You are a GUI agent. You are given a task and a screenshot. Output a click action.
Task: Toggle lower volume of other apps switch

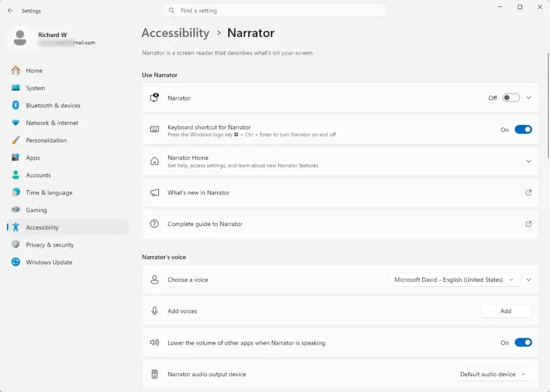pyautogui.click(x=523, y=343)
